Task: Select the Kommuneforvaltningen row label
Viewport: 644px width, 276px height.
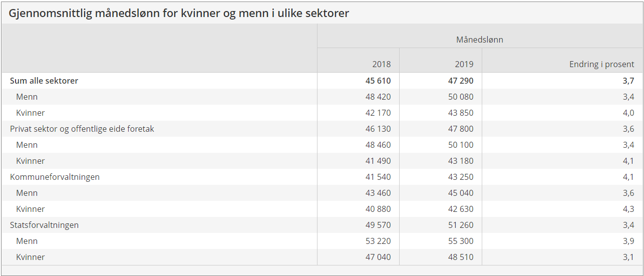Action: tap(55, 177)
